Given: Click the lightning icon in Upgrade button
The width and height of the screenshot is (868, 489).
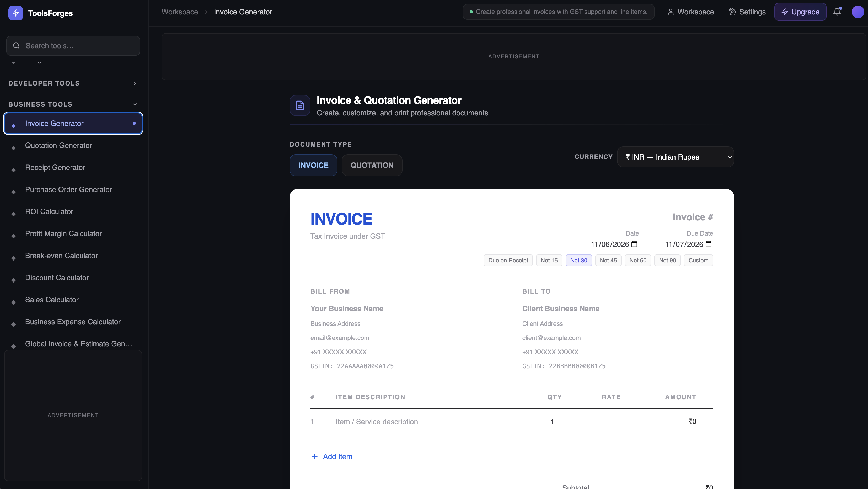Looking at the screenshot, I should pos(785,12).
